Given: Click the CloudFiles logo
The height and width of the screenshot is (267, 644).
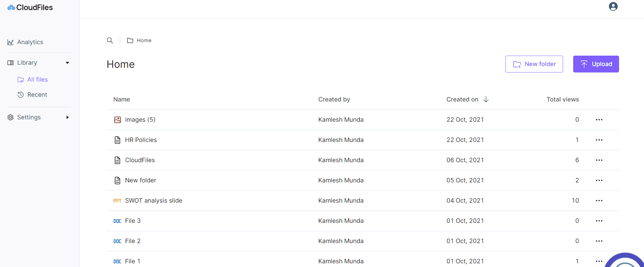Looking at the screenshot, I should (30, 7).
